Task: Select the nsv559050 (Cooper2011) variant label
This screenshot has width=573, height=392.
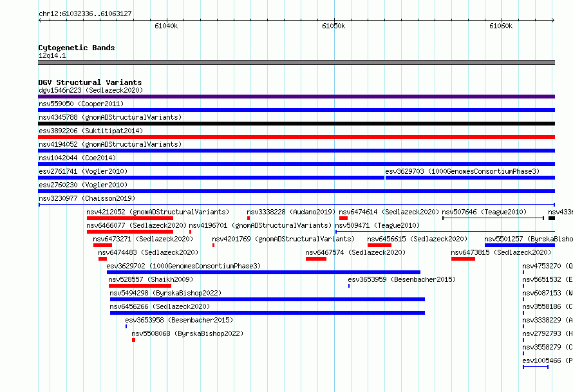Action: coord(81,104)
